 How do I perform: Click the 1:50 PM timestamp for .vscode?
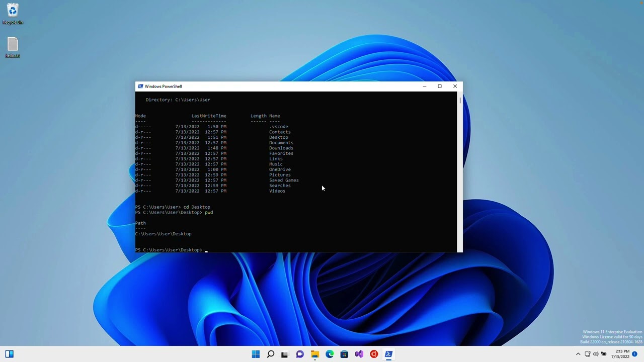[x=217, y=127]
